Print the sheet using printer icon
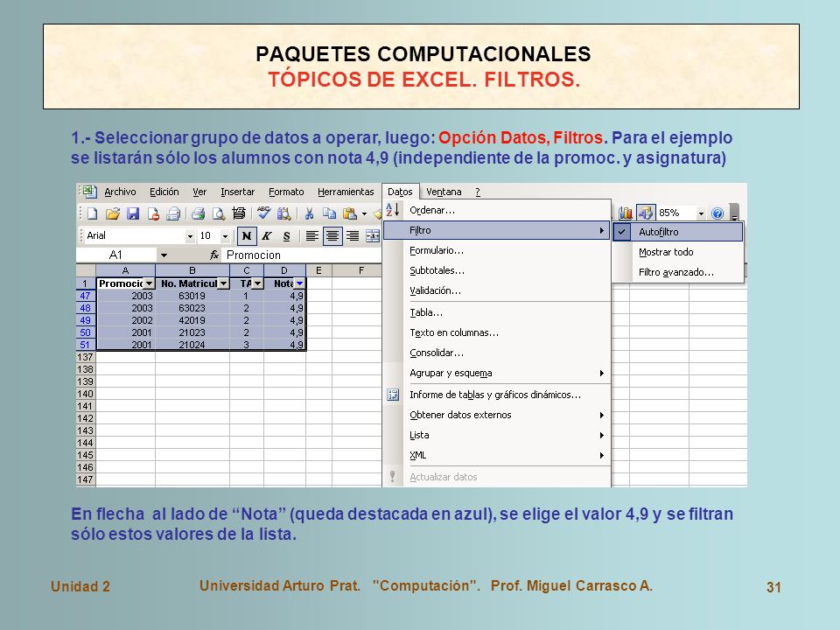840x630 pixels. (x=199, y=213)
